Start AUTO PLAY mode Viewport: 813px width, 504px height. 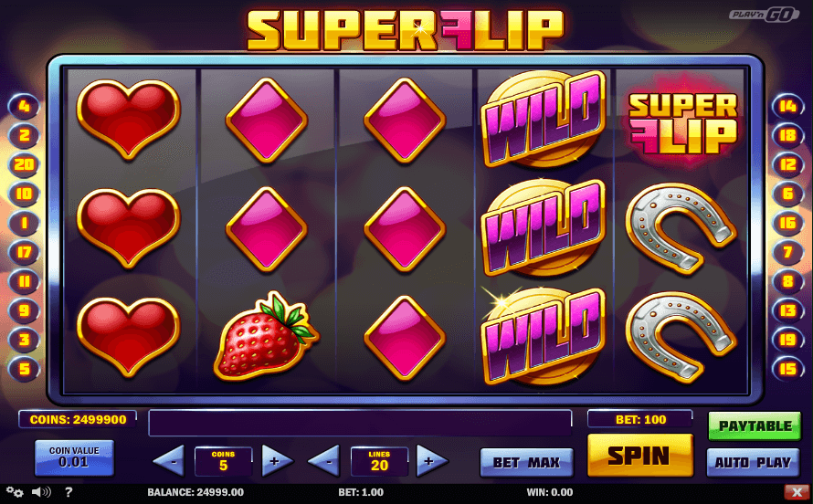pos(753,463)
